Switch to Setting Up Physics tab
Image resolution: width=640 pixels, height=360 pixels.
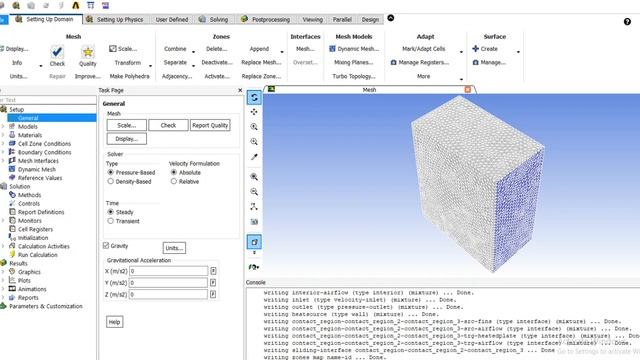(x=115, y=19)
